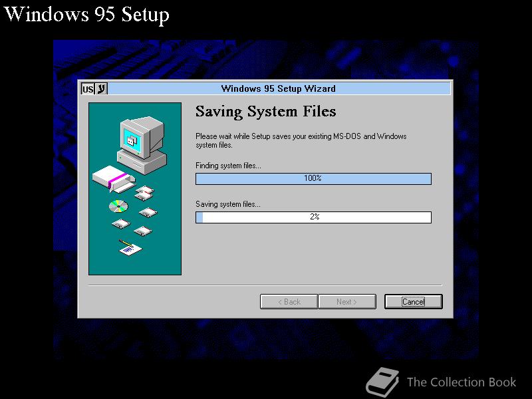Click the Saving system files 2% progress bar
532x399 pixels.
313,217
